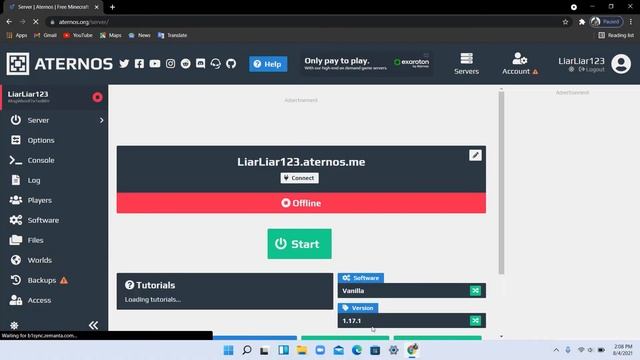
Task: Click the Aternos logo
Action: (60, 64)
